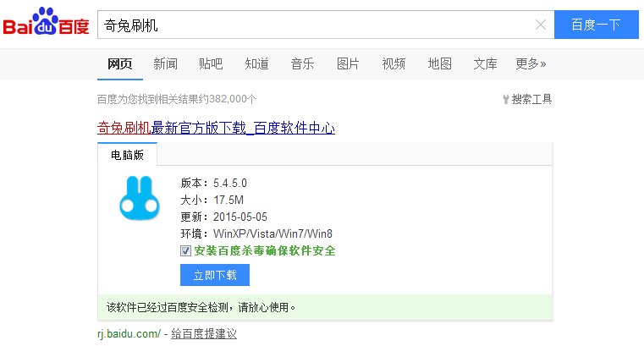
Task: Select 音乐 music category
Action: pyautogui.click(x=302, y=63)
